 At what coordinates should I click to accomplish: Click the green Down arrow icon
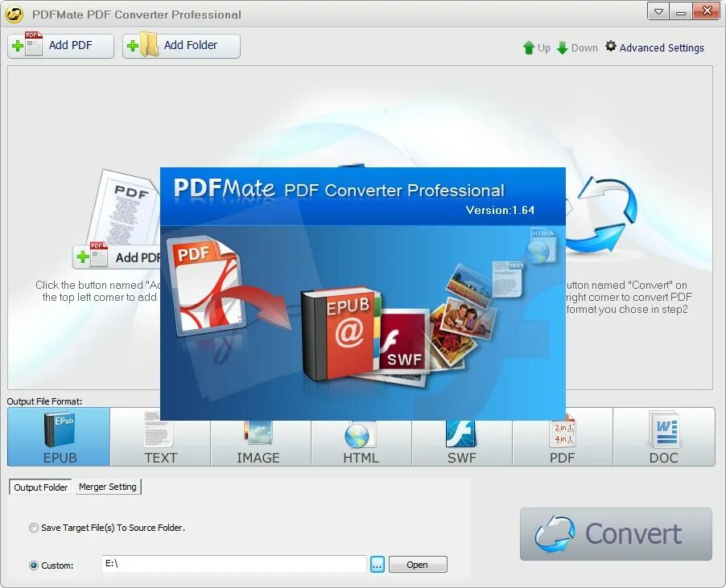[562, 47]
